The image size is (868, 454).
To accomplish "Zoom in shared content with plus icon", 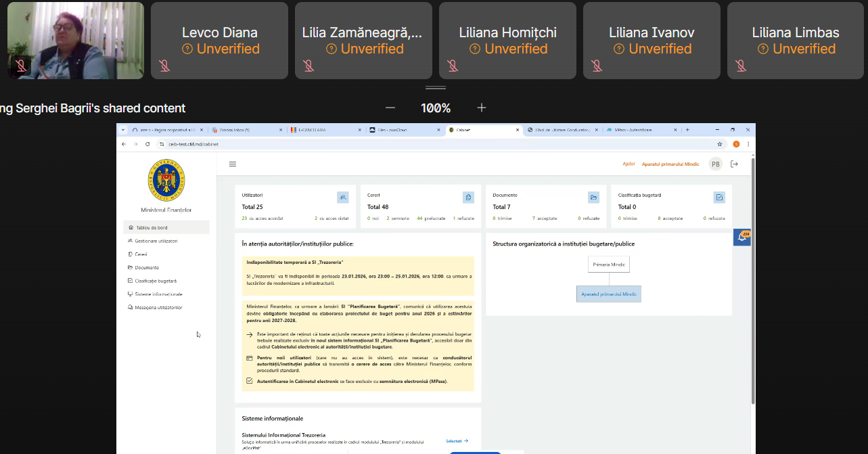I will [x=482, y=108].
